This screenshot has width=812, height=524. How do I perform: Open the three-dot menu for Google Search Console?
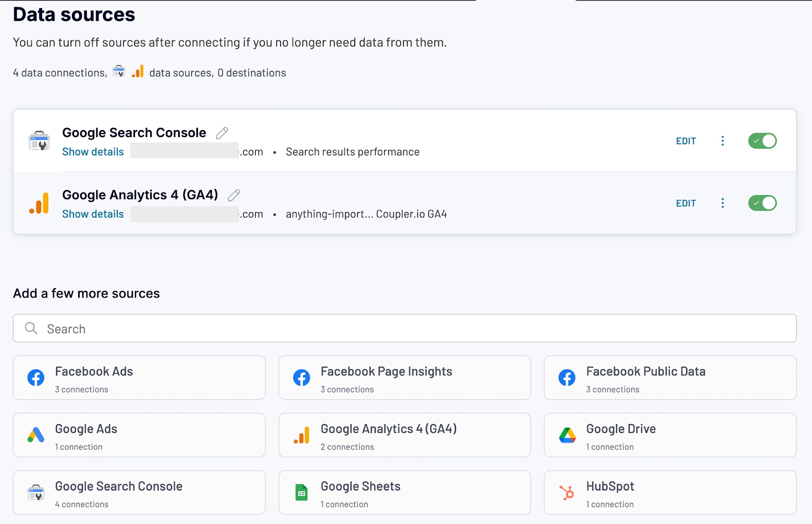pos(723,141)
